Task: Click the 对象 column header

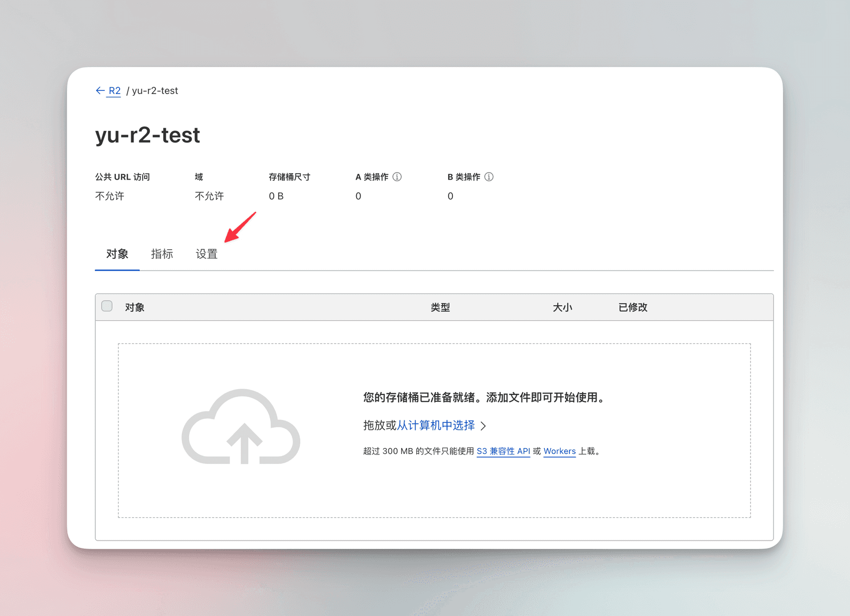Action: click(135, 307)
